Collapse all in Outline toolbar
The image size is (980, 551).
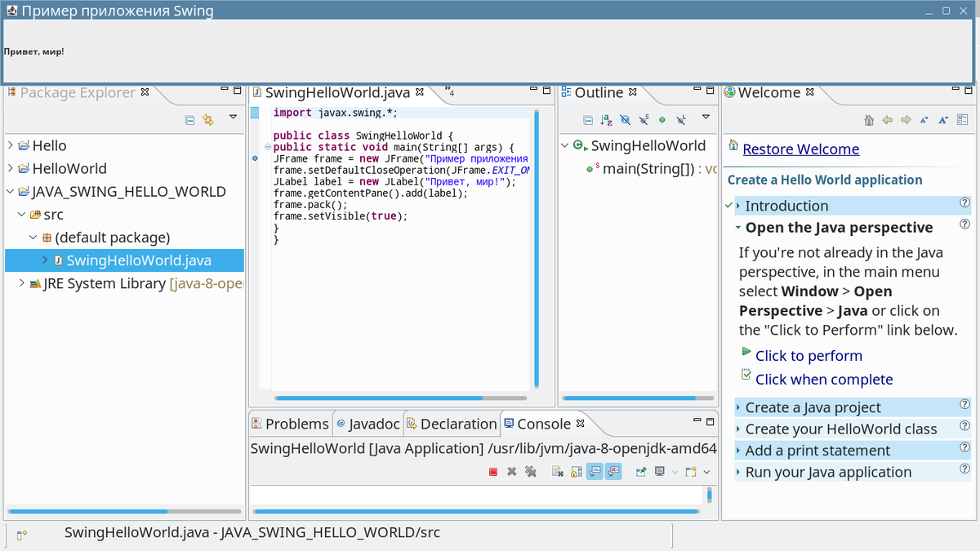pos(588,120)
